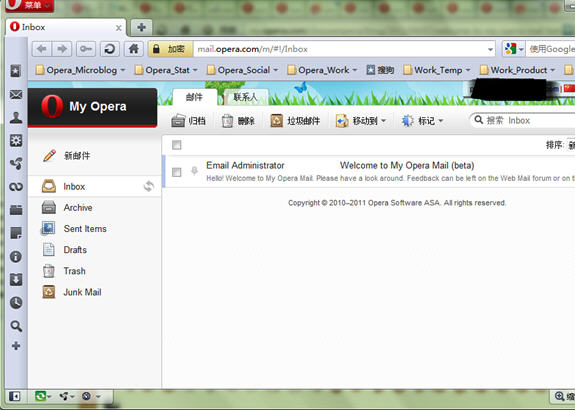This screenshot has width=575, height=410.
Task: Open the Opera Link sidebar icon
Action: tap(16, 187)
